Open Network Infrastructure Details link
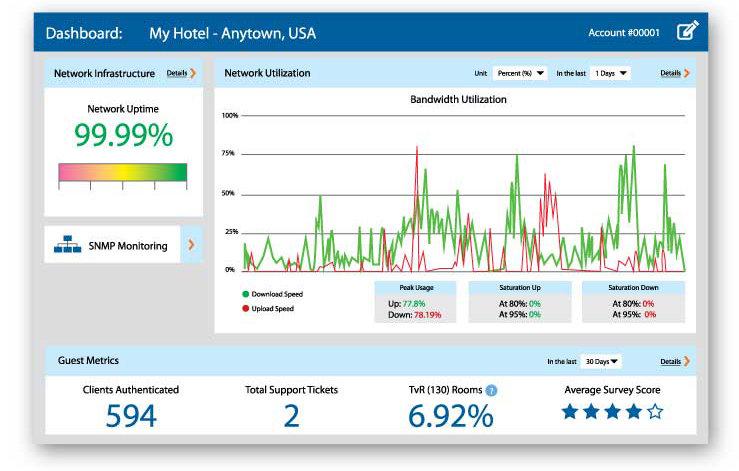Viewport: 739px width, 471px height. point(176,73)
